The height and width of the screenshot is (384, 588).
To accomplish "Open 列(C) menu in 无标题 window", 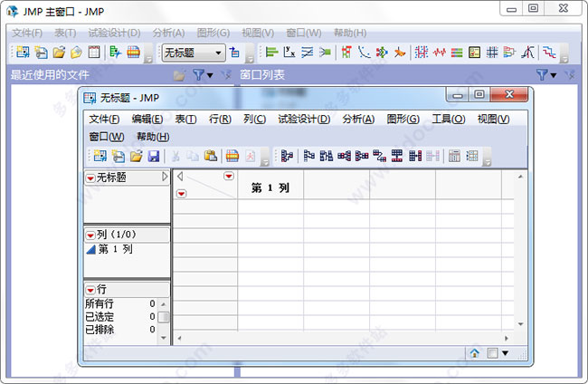I will (254, 119).
